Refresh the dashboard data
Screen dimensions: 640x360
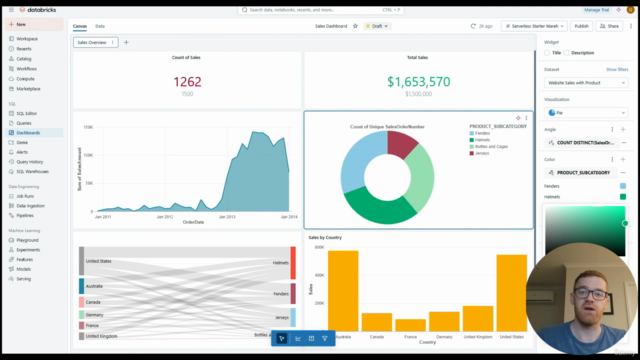(473, 26)
